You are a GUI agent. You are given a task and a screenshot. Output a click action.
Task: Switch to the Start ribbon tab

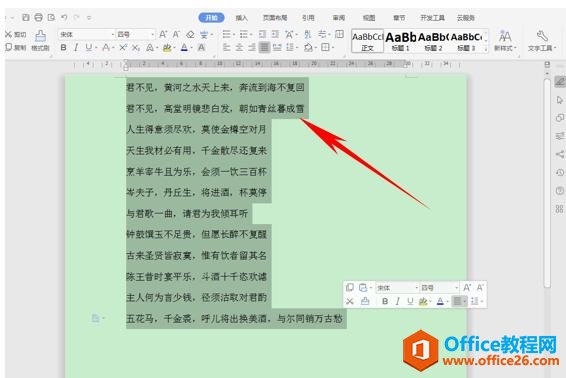[x=212, y=17]
